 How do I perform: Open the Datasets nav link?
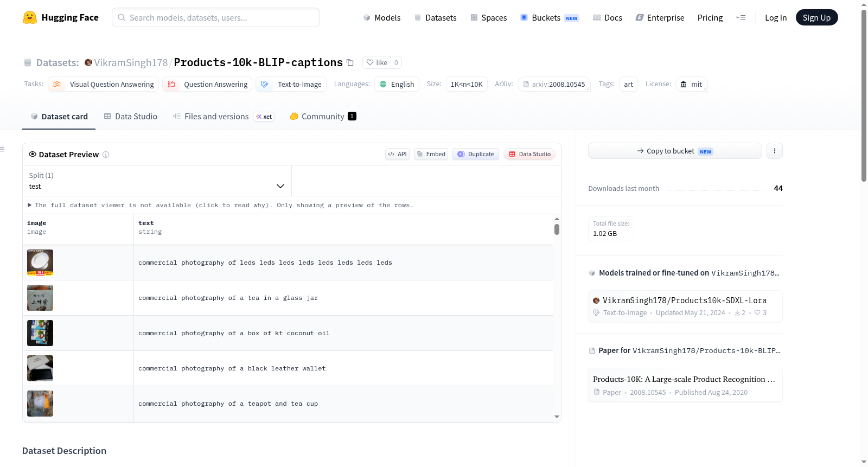point(435,17)
